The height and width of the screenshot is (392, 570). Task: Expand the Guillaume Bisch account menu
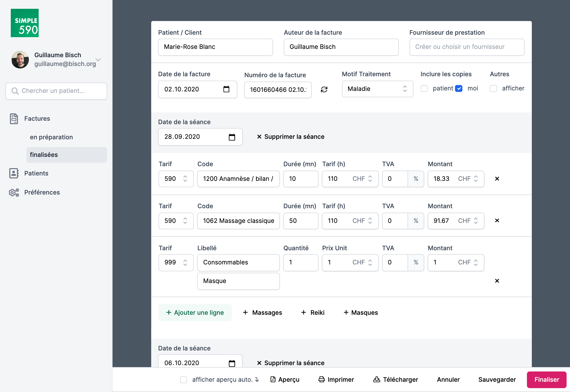[98, 60]
